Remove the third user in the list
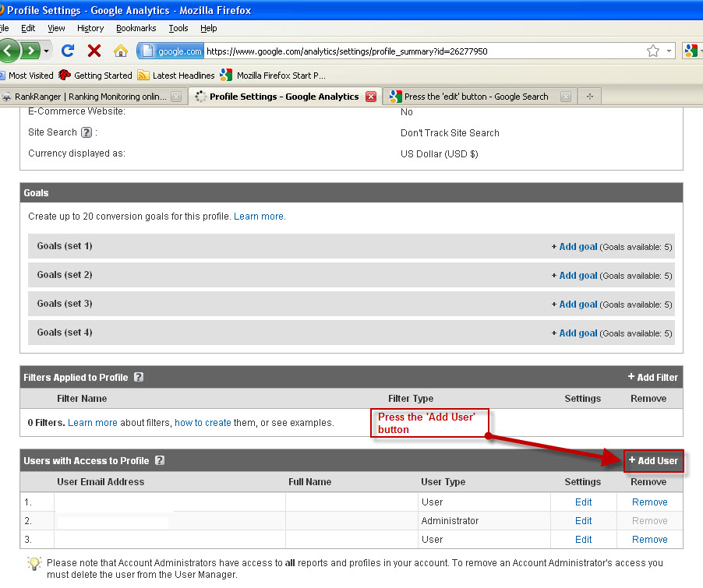Viewport: 703px width, 588px height. coord(649,539)
